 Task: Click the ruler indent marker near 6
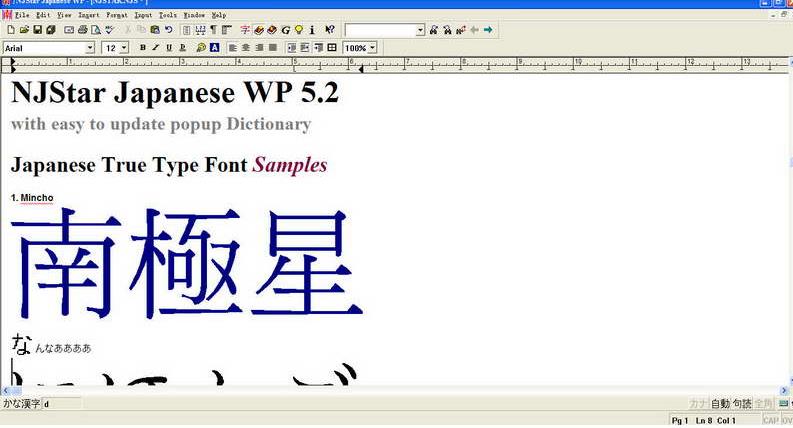(361, 69)
